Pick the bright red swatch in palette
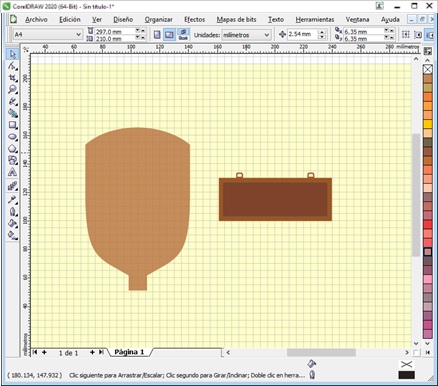 [x=428, y=225]
